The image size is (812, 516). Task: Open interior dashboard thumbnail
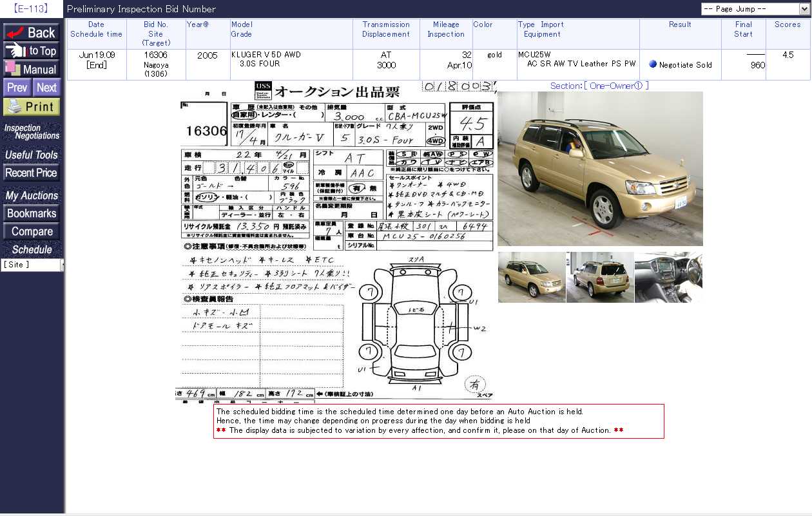[x=668, y=277]
